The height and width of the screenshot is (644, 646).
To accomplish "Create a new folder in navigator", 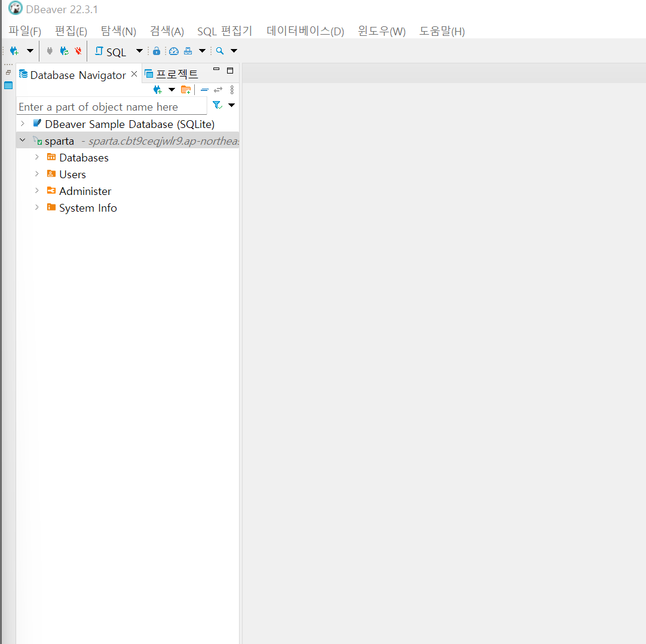I will point(186,90).
